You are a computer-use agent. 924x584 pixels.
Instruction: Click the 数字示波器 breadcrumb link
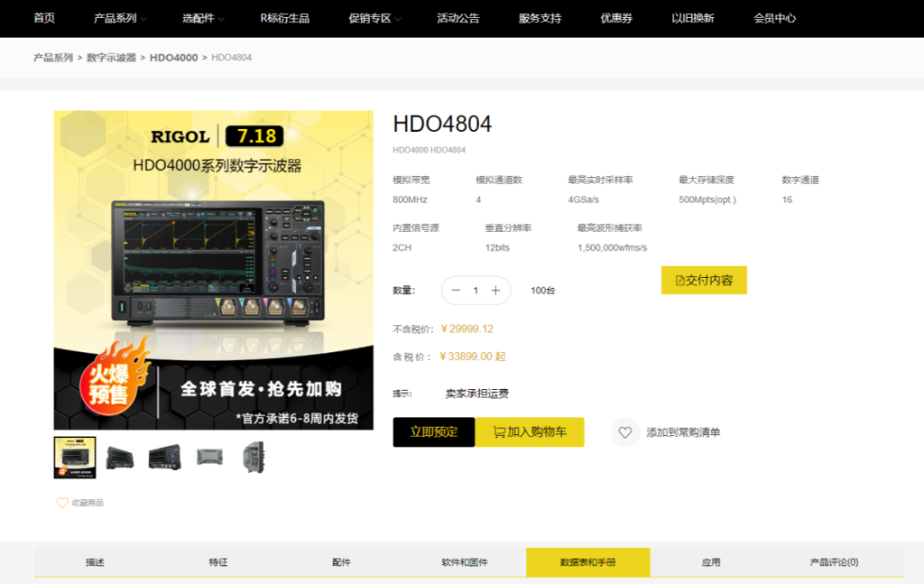(x=111, y=57)
